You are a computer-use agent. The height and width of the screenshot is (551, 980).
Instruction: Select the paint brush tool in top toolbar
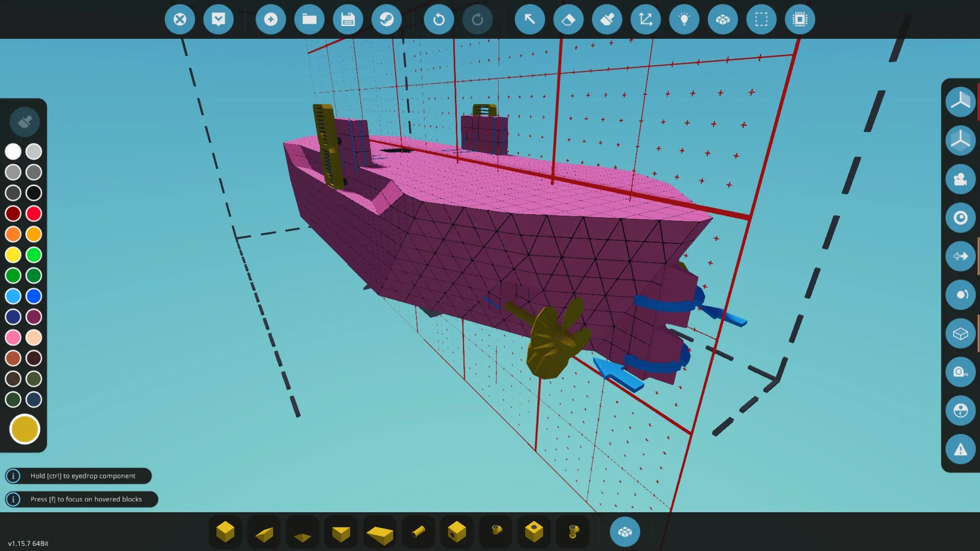tap(607, 19)
